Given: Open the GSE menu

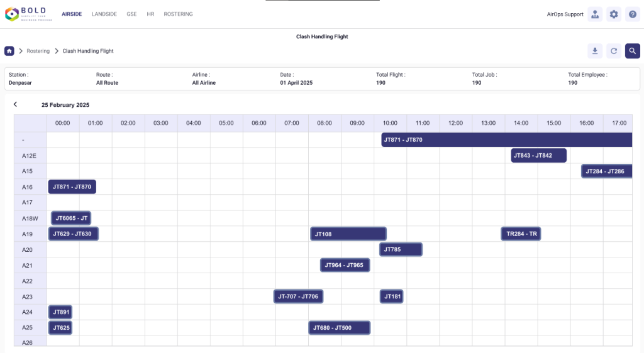Looking at the screenshot, I should (131, 14).
